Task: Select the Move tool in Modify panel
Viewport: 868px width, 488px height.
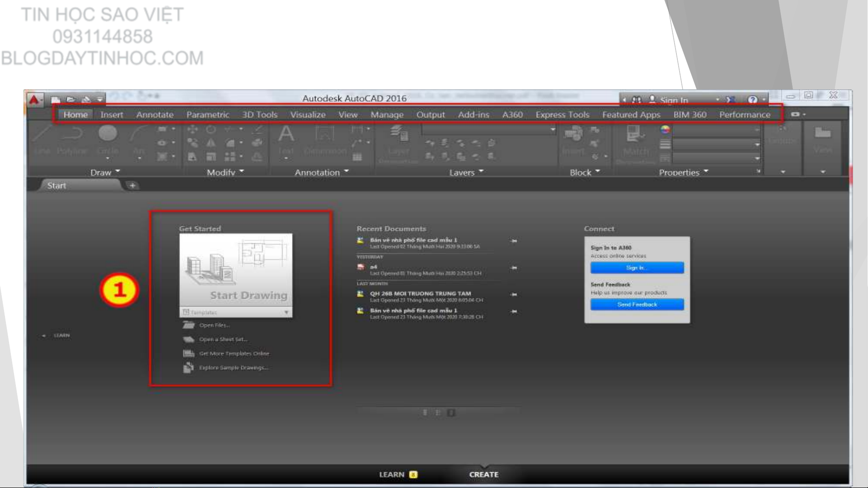Action: pos(192,130)
